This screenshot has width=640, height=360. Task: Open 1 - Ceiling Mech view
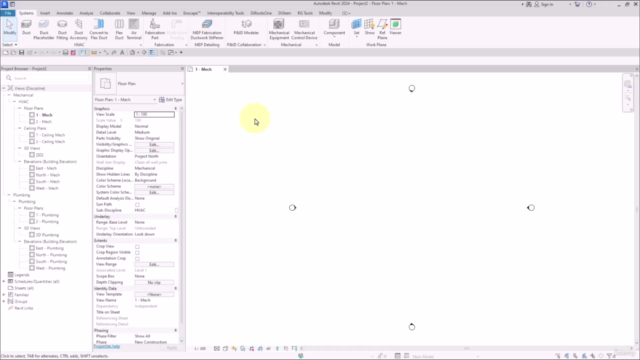(x=50, y=135)
